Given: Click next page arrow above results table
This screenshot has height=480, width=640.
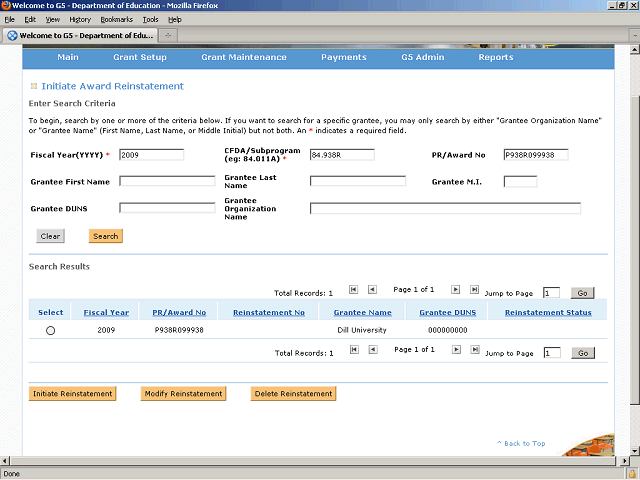Looking at the screenshot, I should click(x=456, y=290).
